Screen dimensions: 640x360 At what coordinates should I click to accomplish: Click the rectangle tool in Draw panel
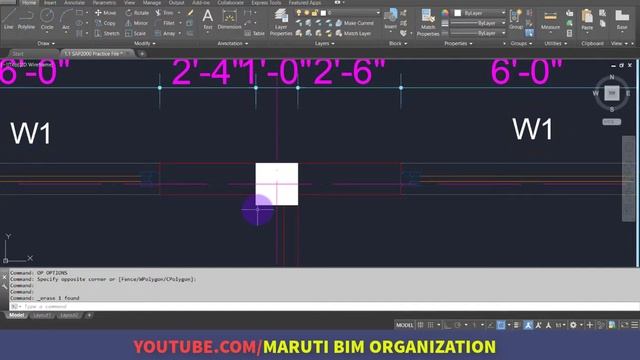(x=79, y=13)
